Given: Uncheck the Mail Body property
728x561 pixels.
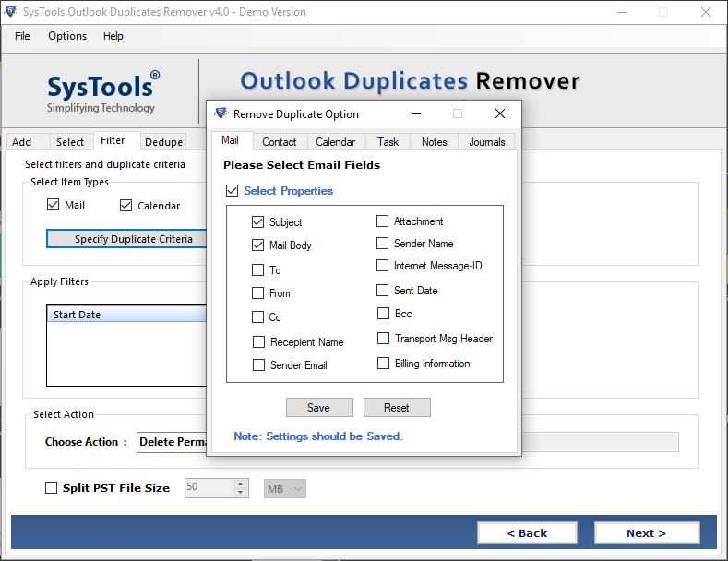Looking at the screenshot, I should [258, 245].
